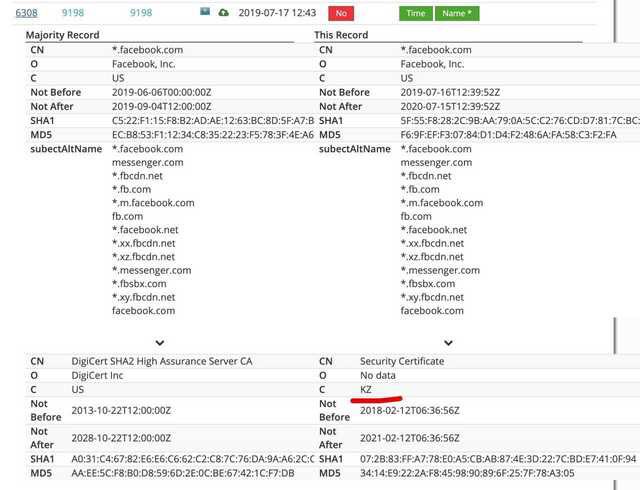The image size is (640, 490).
Task: Click the green Time button
Action: coord(416,13)
